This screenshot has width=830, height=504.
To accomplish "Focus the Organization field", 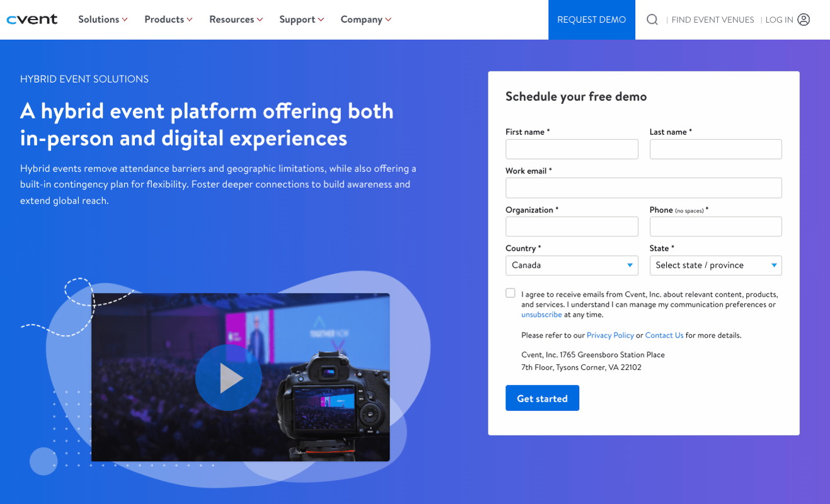I will tap(572, 227).
